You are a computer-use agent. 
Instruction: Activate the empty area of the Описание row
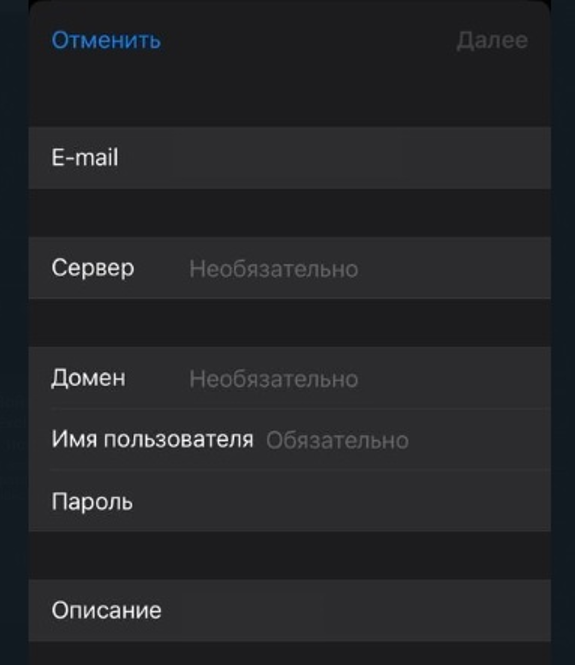[x=357, y=610]
